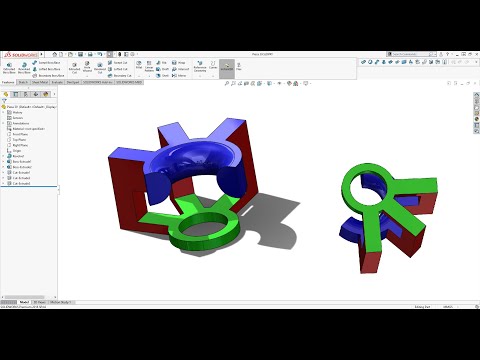The width and height of the screenshot is (480, 360).
Task: Select Swept Cut in the ribbon
Action: [118, 63]
